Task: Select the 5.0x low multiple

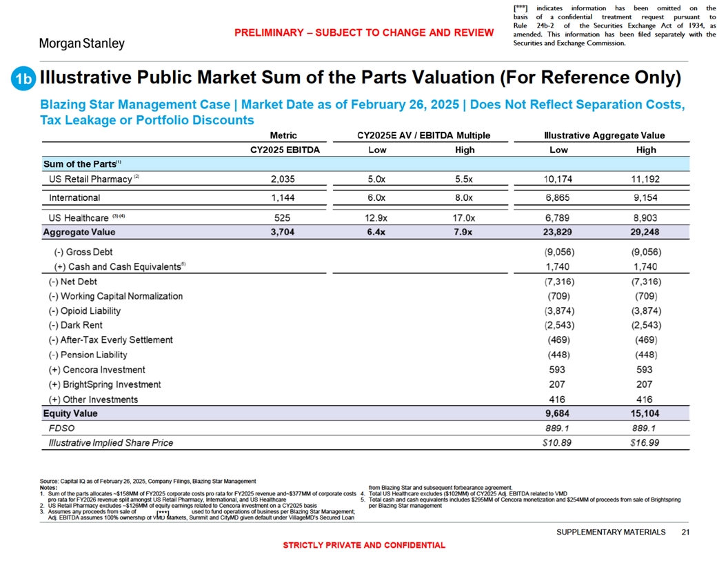Action: (x=376, y=179)
